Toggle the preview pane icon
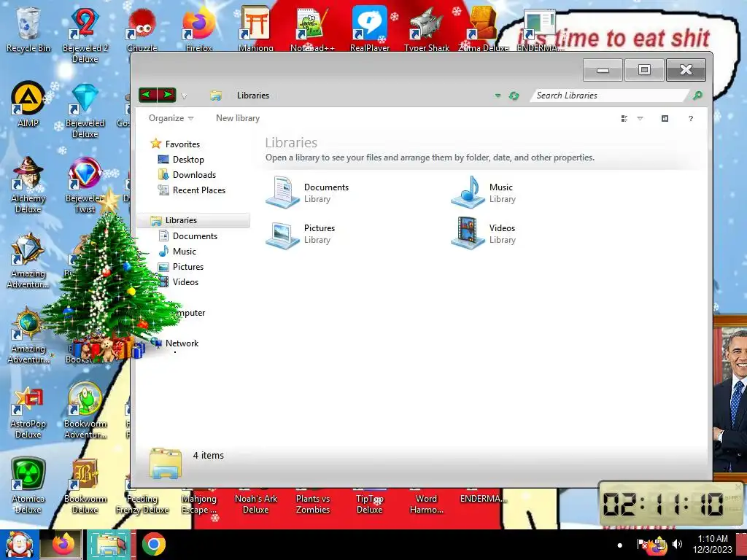747x560 pixels. (x=665, y=119)
